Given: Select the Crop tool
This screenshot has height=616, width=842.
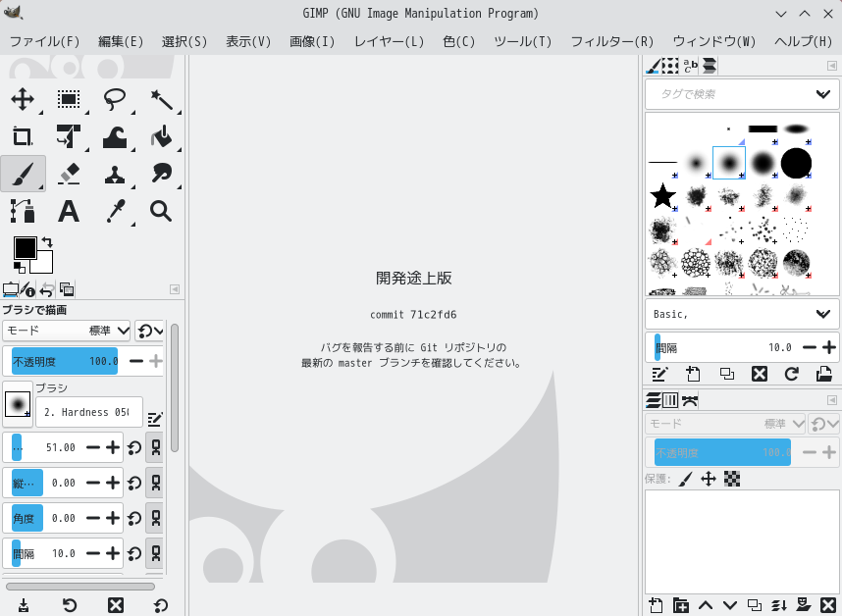Looking at the screenshot, I should (23, 136).
